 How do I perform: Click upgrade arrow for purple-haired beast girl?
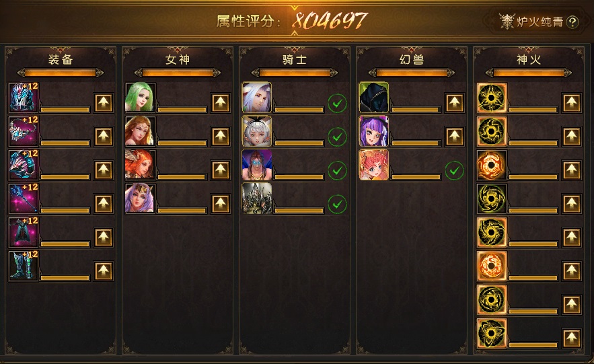[x=455, y=137]
